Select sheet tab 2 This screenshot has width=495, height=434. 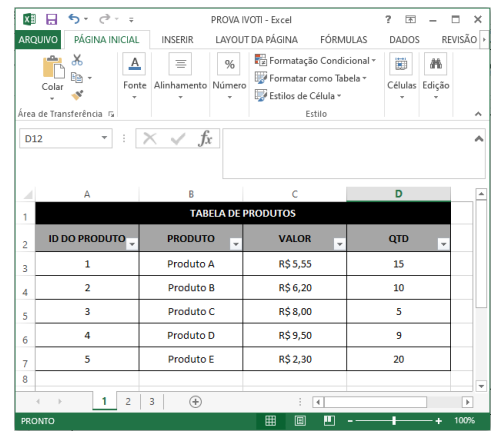[128, 401]
